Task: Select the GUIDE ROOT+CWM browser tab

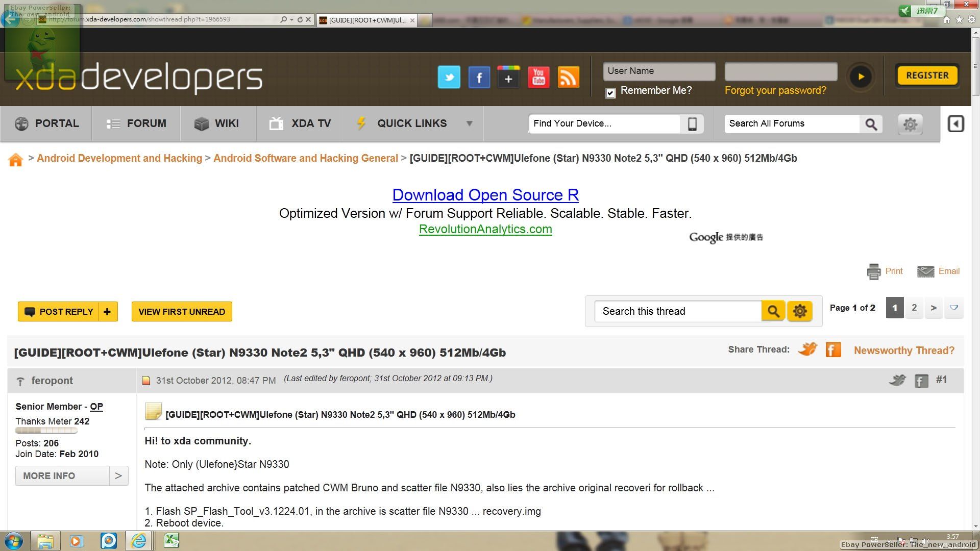Action: click(x=366, y=20)
